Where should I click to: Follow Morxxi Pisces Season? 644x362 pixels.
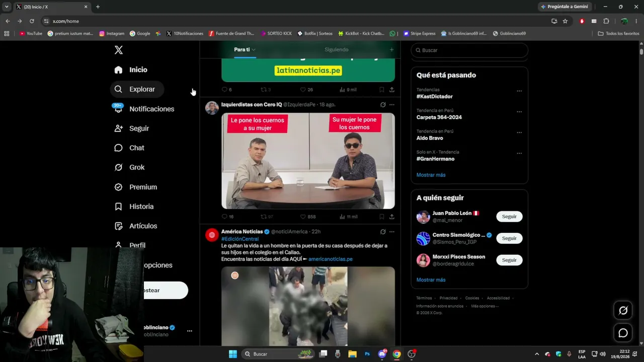click(x=509, y=260)
